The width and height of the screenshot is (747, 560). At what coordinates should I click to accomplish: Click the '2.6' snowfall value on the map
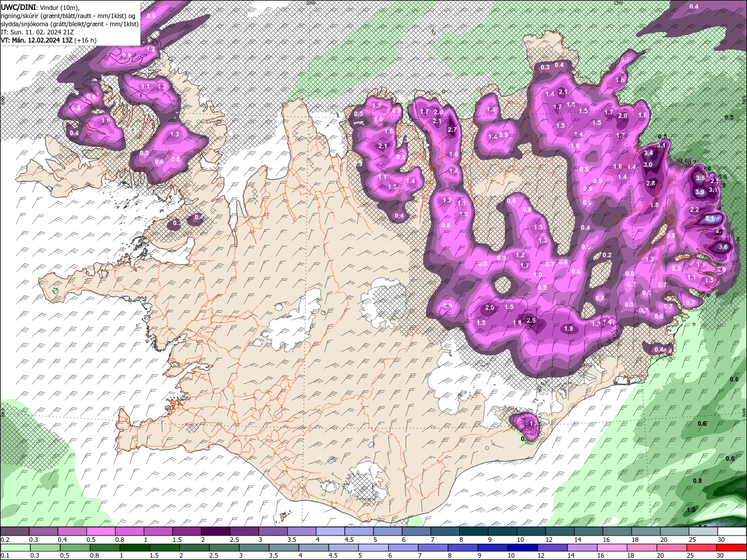point(531,320)
